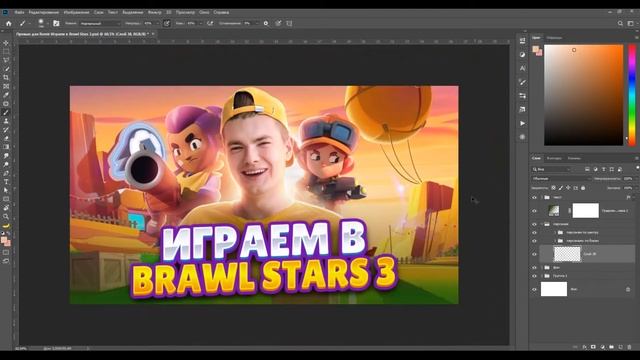Open the Фильтр menu
Viewport: 640px width, 360px height.
pos(154,12)
